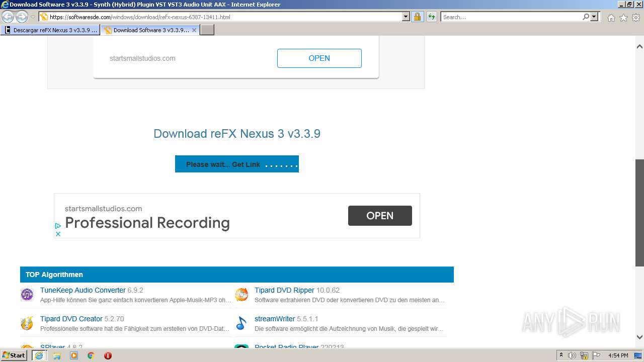Image resolution: width=644 pixels, height=362 pixels.
Task: Click the network tray icon
Action: coord(584,355)
